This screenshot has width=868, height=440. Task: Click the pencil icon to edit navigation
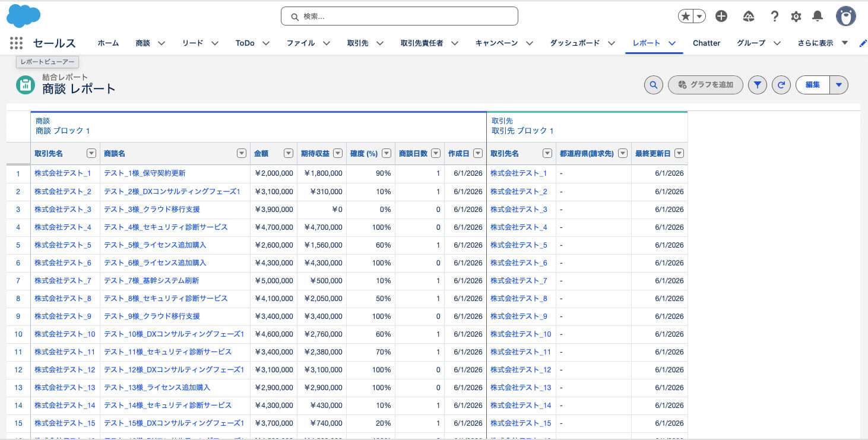[x=863, y=43]
